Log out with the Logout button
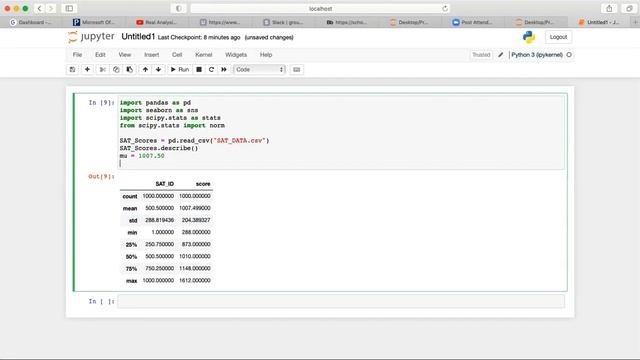The image size is (640, 360). [x=558, y=37]
